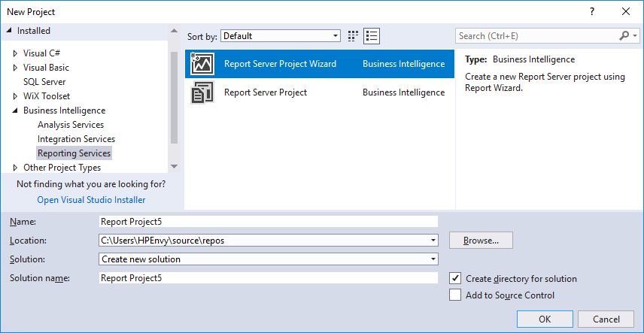The width and height of the screenshot is (644, 333).
Task: Click the project Name text field
Action: pos(268,222)
